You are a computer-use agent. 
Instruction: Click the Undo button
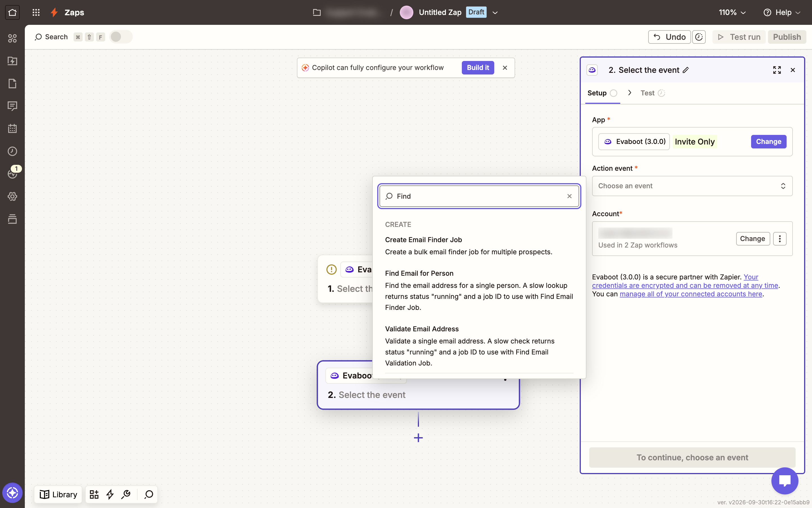[x=669, y=37]
